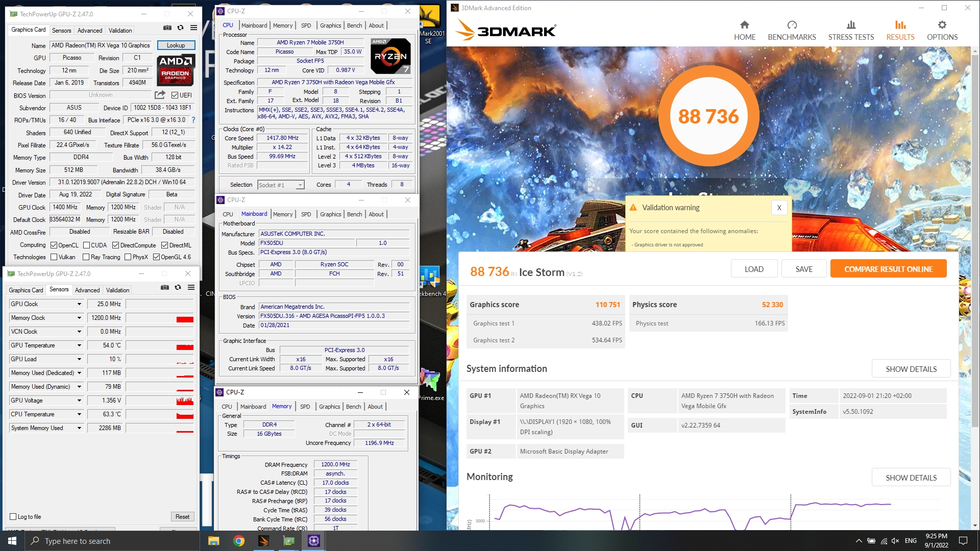This screenshot has width=980, height=551.
Task: Switch to the Advanced tab in top GPU-Z
Action: tap(90, 31)
